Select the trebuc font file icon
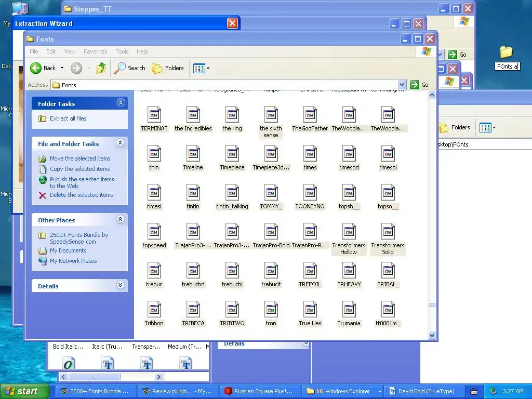 pos(154,270)
